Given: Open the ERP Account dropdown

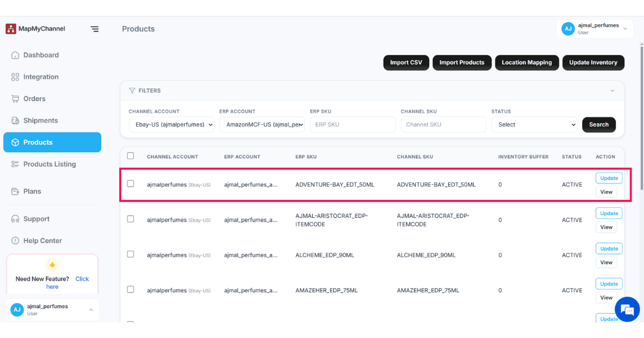Looking at the screenshot, I should (x=262, y=124).
